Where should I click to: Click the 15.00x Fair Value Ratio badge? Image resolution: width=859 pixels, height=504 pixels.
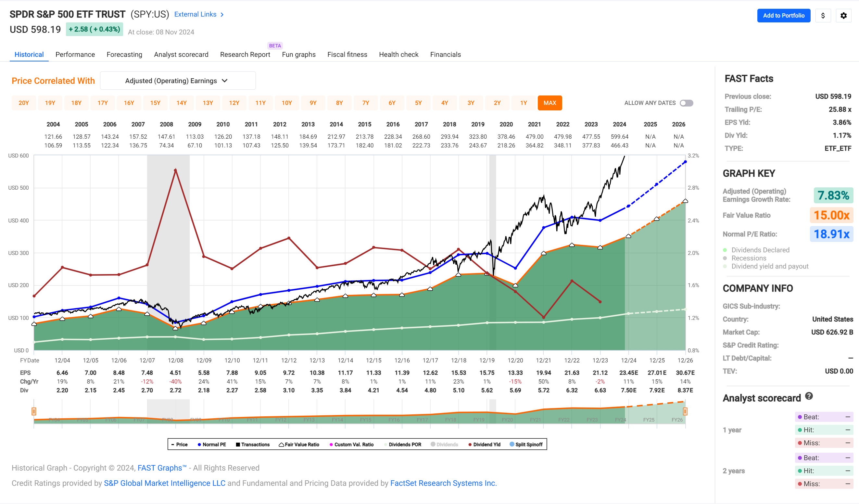[x=831, y=215]
